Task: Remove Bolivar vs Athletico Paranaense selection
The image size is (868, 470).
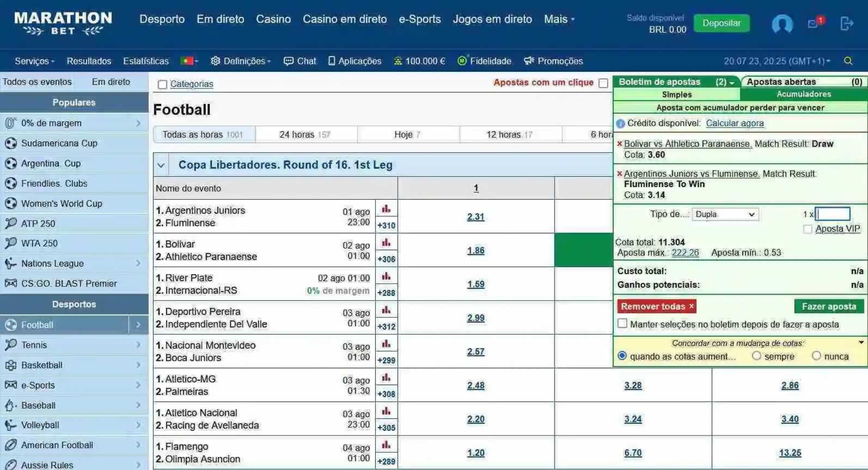Action: pos(620,144)
